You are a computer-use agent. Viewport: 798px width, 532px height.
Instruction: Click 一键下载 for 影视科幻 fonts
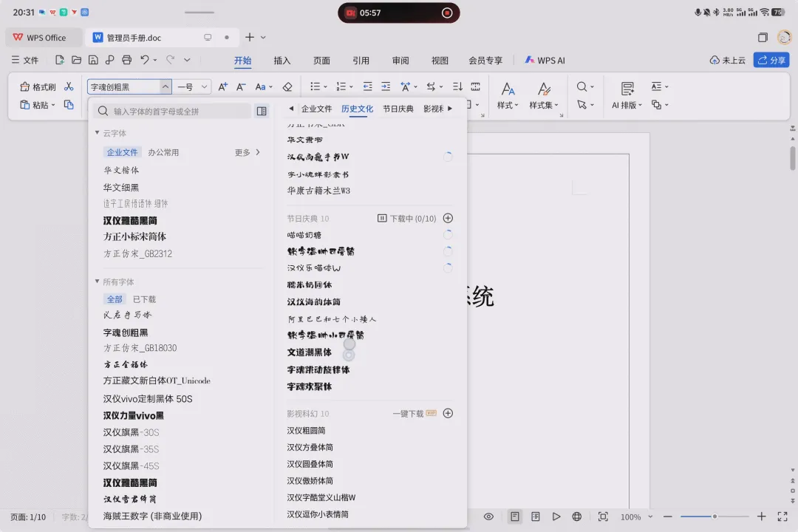pyautogui.click(x=408, y=413)
